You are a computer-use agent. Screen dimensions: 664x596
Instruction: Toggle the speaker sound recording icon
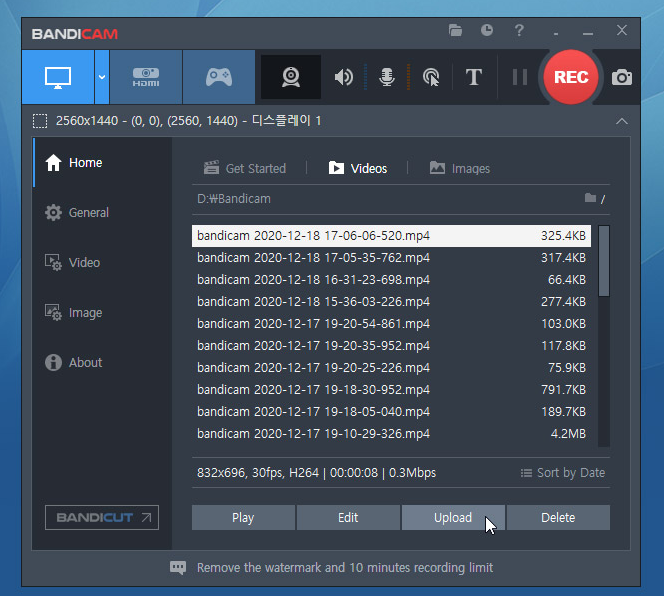pos(343,77)
